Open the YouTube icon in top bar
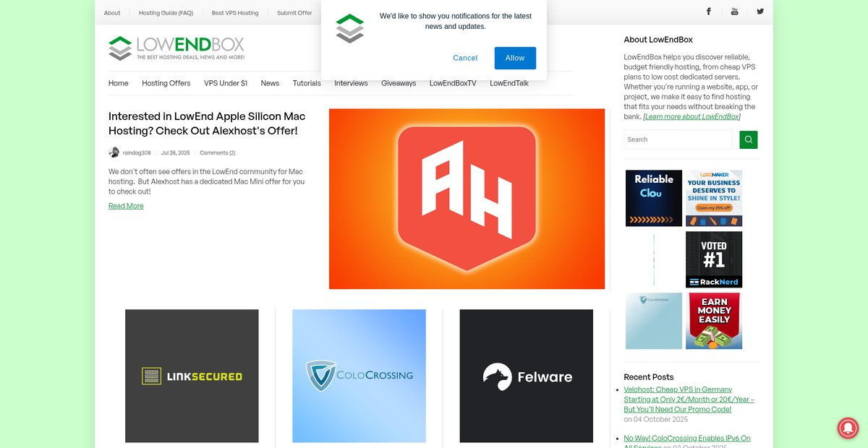868x448 pixels. (x=734, y=12)
